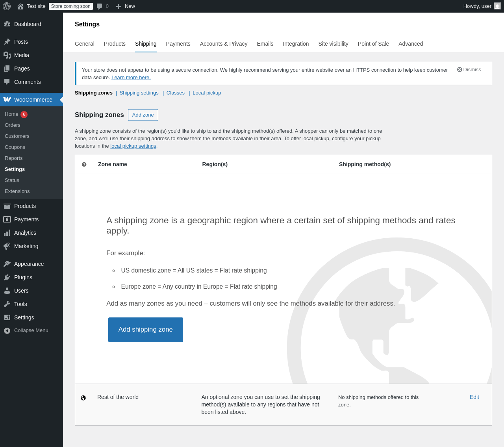The height and width of the screenshot is (447, 504).
Task: Open the Local pickup subsection link
Action: 207,93
